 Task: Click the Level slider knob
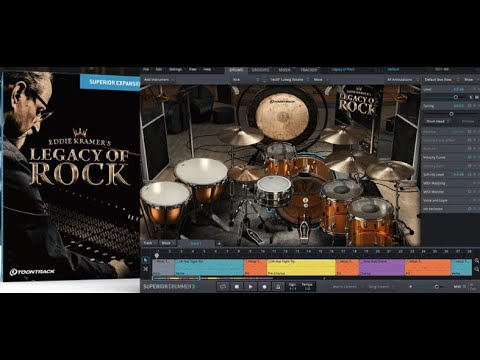456,97
